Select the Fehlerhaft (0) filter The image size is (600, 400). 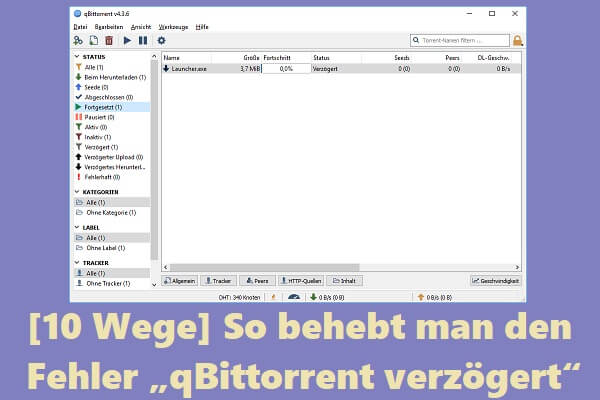pos(111,177)
